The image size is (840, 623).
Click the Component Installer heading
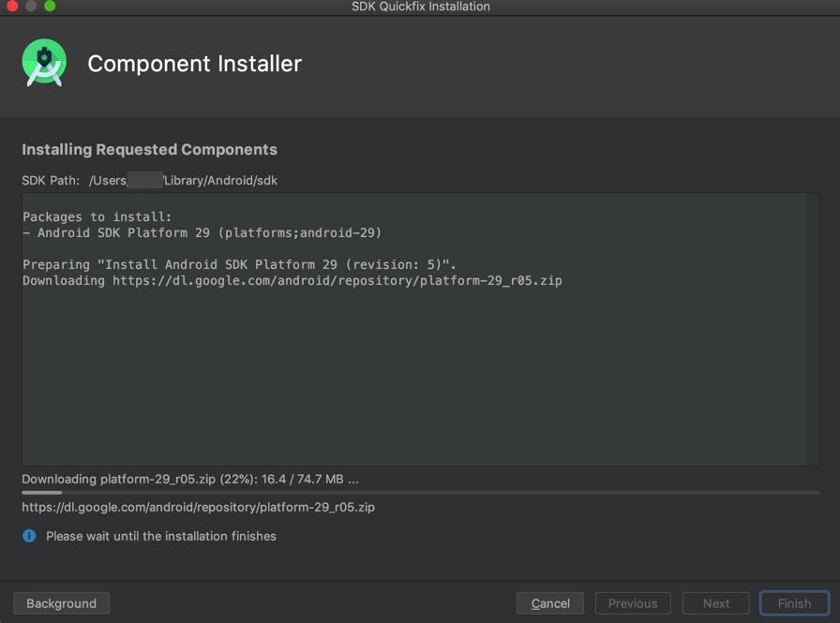coord(194,64)
